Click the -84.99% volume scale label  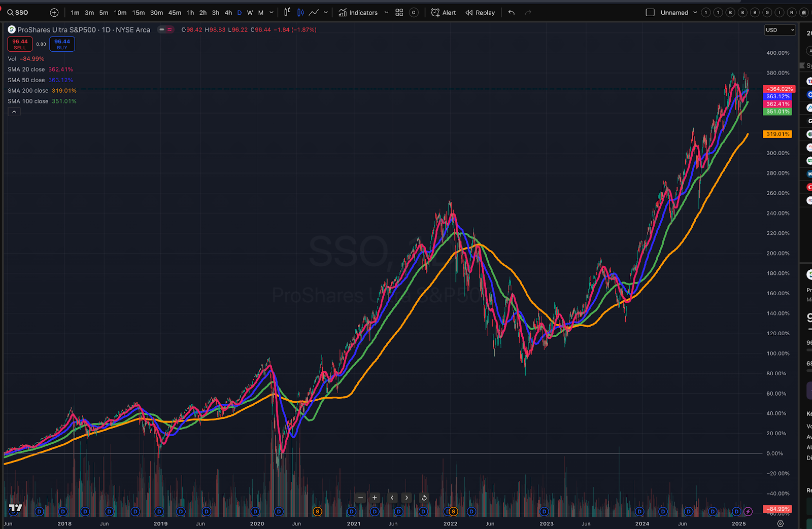pyautogui.click(x=777, y=509)
